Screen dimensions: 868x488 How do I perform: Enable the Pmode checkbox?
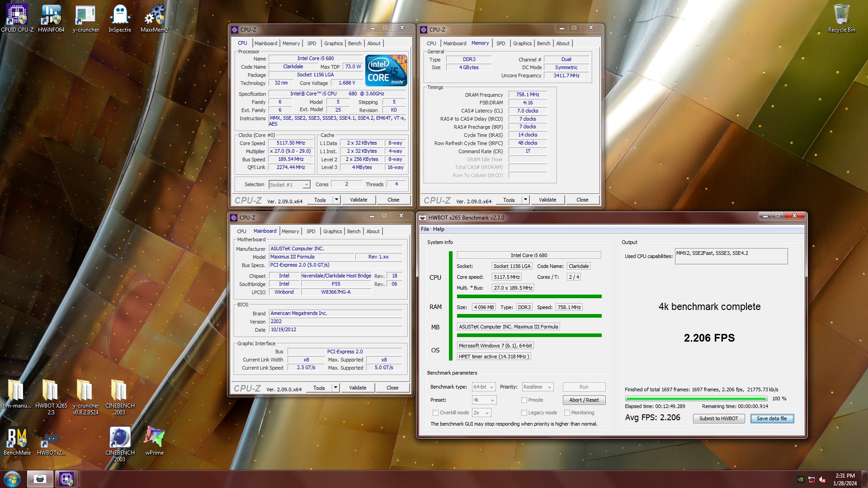pos(524,400)
